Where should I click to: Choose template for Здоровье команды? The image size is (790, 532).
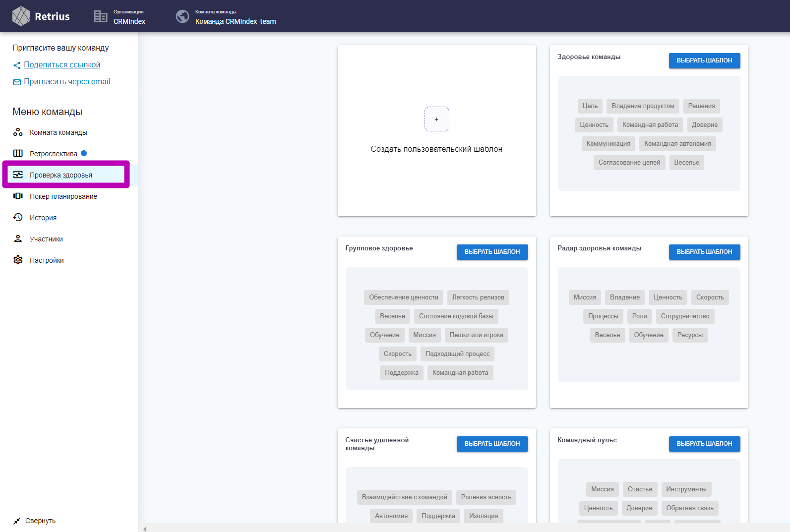point(704,60)
